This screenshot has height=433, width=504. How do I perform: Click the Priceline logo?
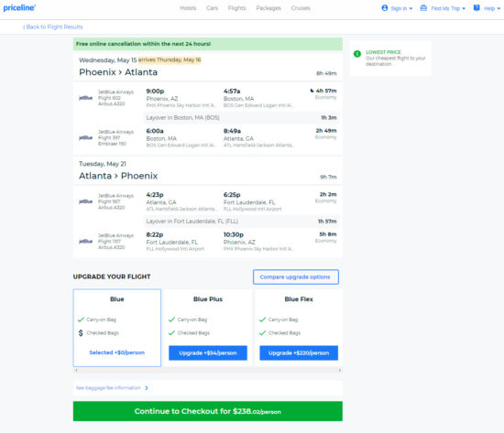[19, 8]
